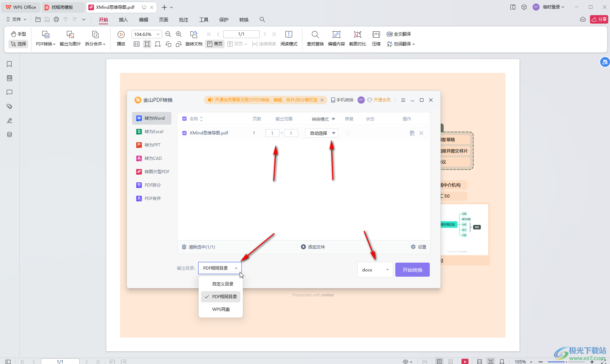This screenshot has width=610, height=364.
Task: Remove XMind思维导图.pdf from the list
Action: [421, 133]
